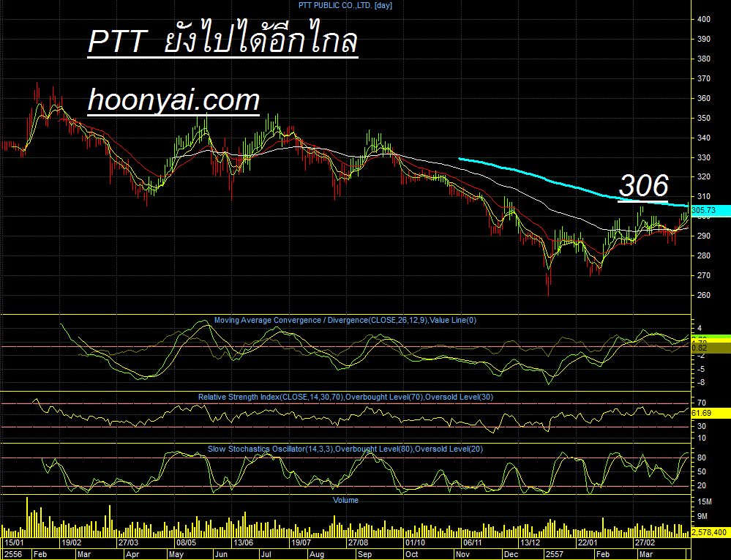Click the 2,578,400 volume value tag
This screenshot has width=731, height=560.
pos(711,532)
